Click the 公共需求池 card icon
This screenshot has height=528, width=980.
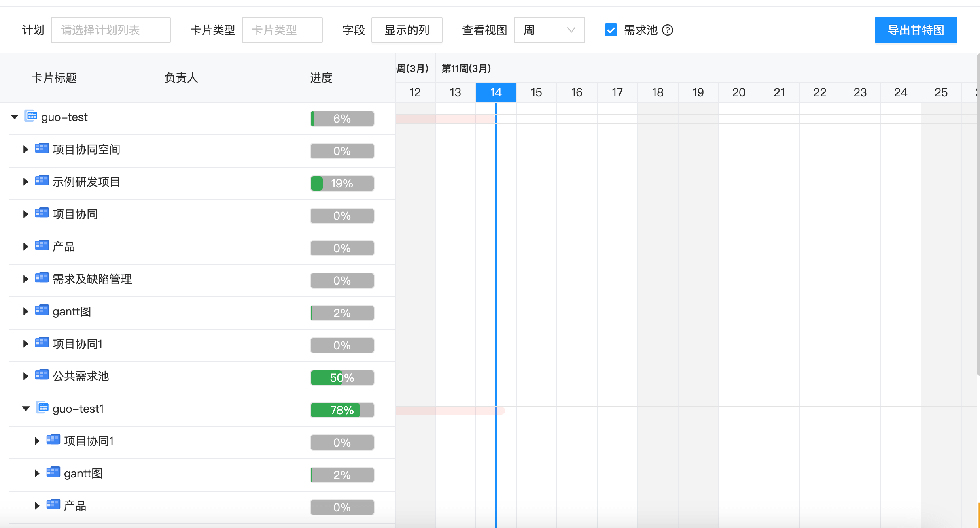click(42, 375)
